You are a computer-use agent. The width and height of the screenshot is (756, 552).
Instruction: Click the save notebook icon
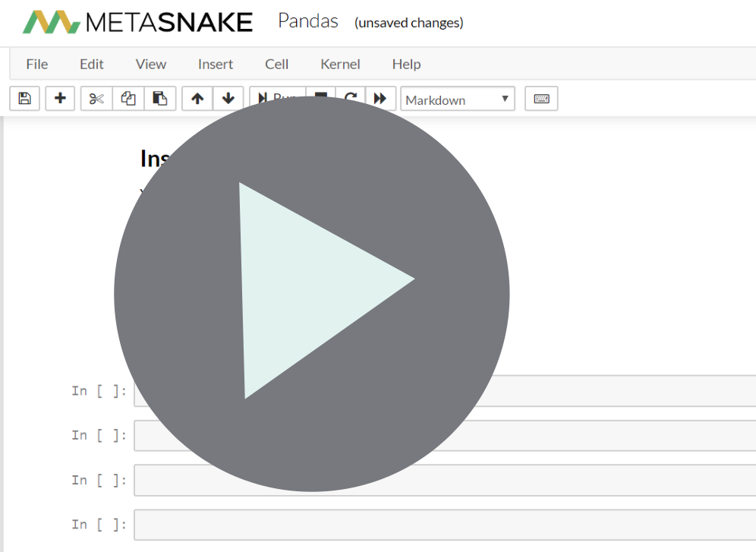tap(24, 99)
